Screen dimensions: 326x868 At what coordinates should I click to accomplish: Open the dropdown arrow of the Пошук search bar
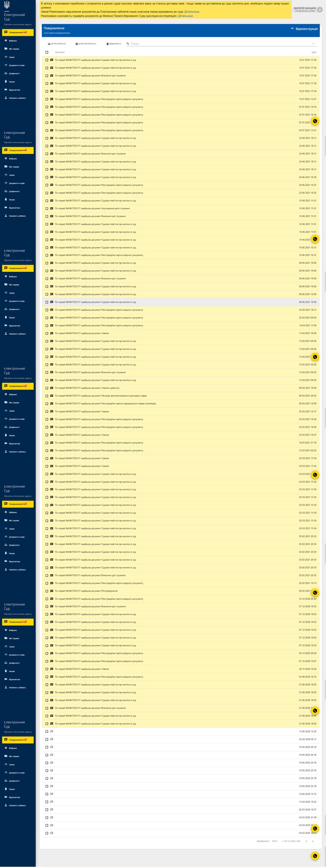(x=313, y=44)
